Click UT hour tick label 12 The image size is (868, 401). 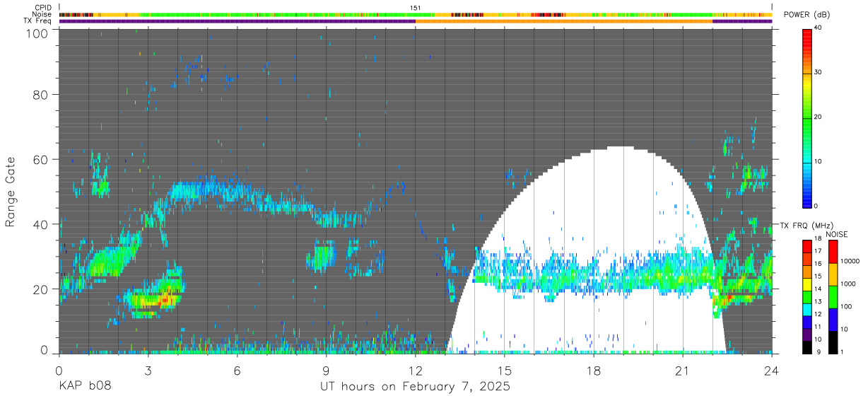[415, 371]
